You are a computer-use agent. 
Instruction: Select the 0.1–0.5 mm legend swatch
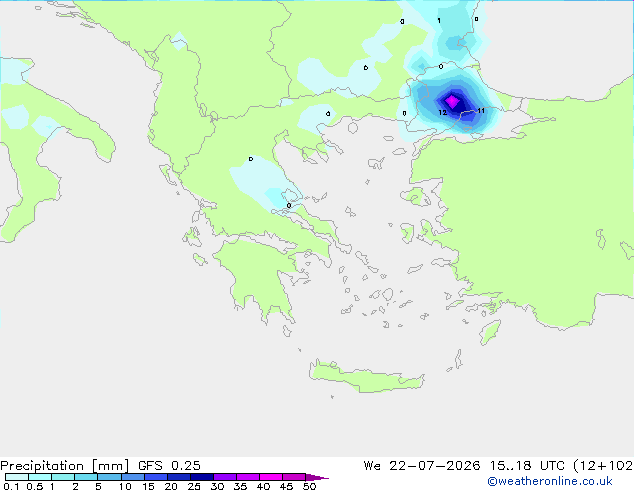tap(17, 477)
